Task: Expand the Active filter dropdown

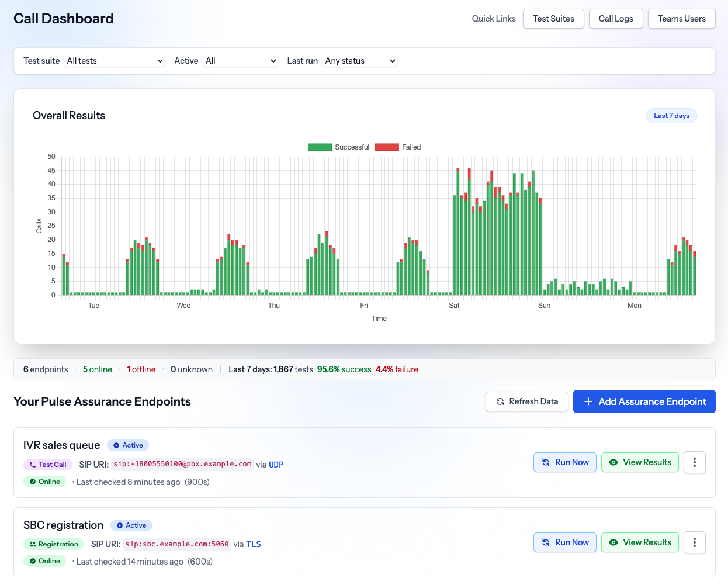Action: tap(241, 61)
